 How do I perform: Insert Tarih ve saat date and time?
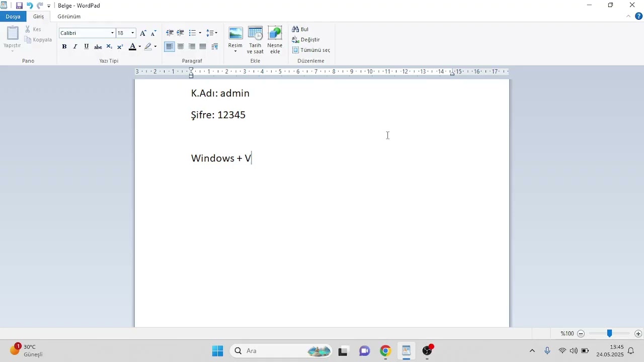click(x=255, y=40)
